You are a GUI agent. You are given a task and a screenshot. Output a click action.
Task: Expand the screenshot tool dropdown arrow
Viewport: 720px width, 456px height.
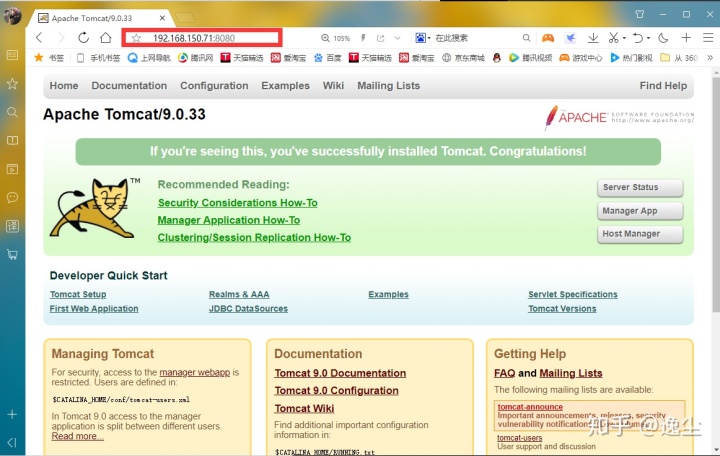pyautogui.click(x=624, y=39)
